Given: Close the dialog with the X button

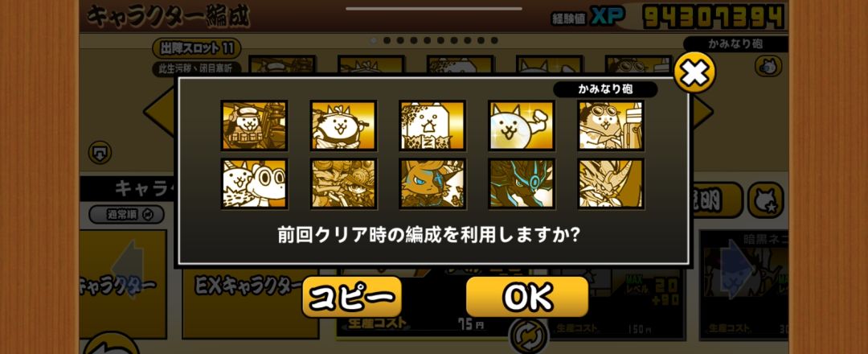Looking at the screenshot, I should point(694,72).
